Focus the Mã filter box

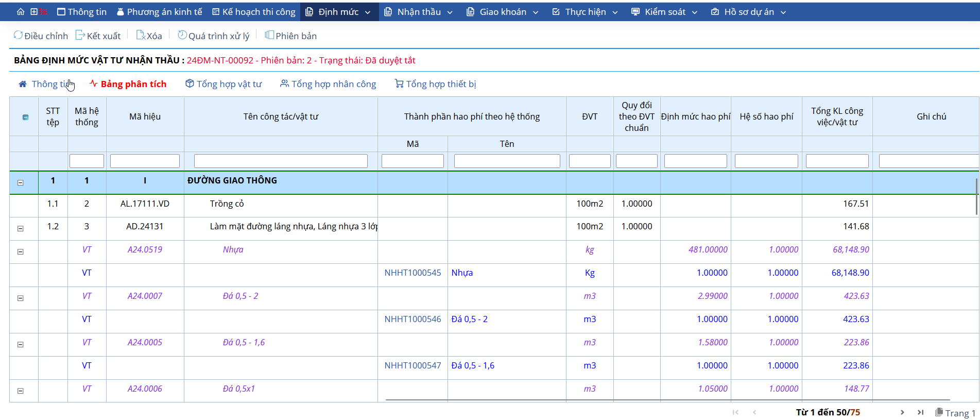click(x=412, y=161)
